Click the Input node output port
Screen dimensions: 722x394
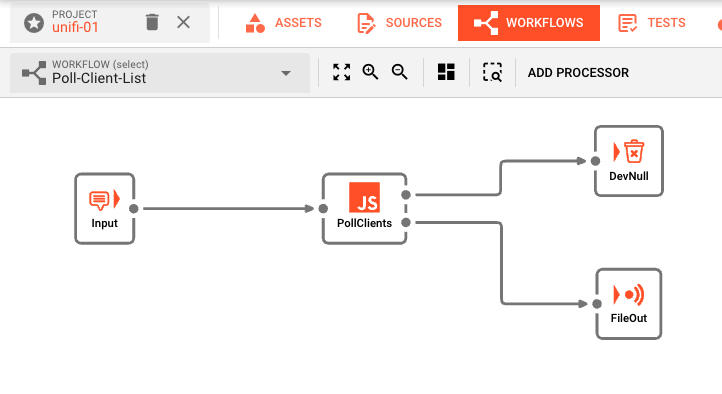(134, 209)
